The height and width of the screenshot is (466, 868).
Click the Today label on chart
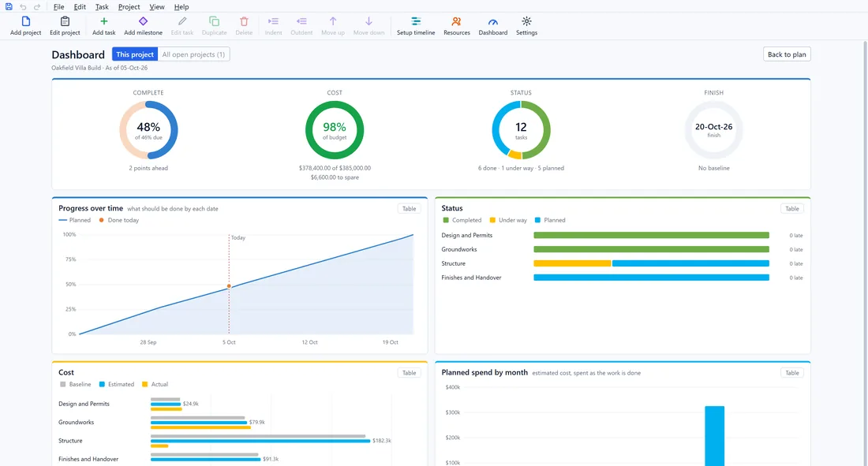238,237
